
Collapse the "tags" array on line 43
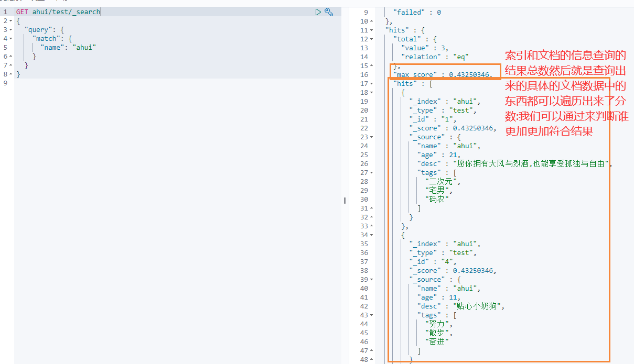point(372,315)
